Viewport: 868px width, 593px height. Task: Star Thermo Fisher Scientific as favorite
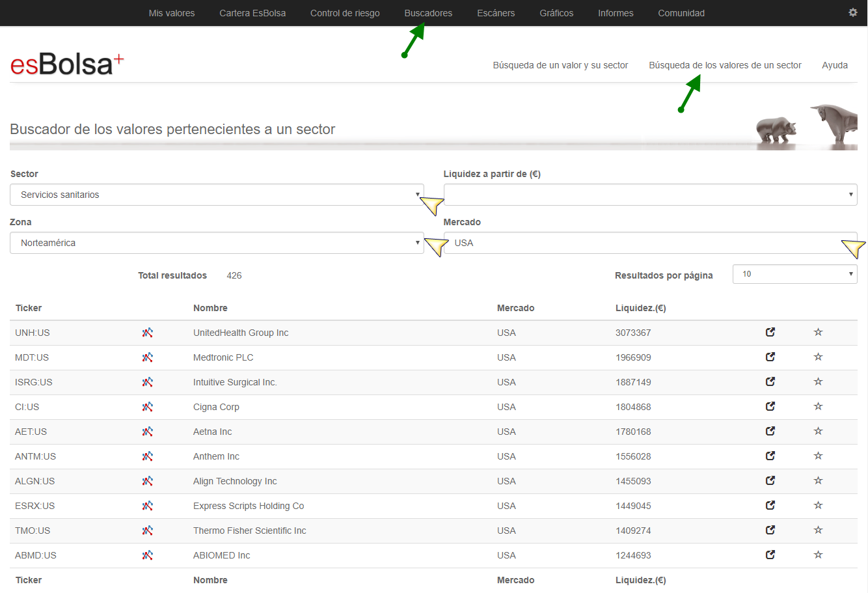point(819,530)
